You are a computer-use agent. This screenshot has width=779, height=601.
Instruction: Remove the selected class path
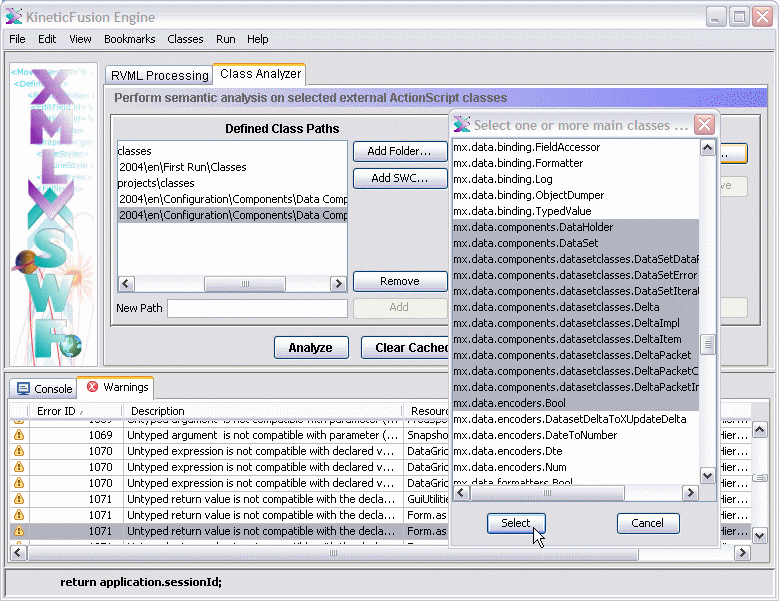coord(399,281)
